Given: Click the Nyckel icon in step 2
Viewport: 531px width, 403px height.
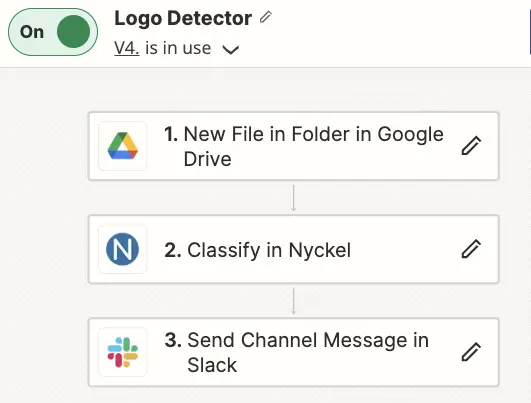Looking at the screenshot, I should 123,249.
